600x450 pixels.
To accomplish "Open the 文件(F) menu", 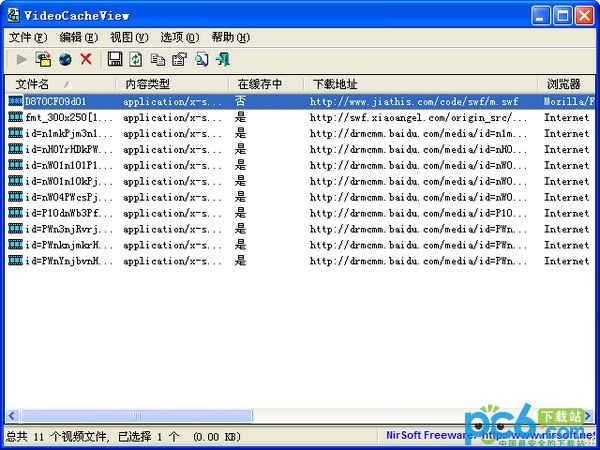I will [x=28, y=38].
